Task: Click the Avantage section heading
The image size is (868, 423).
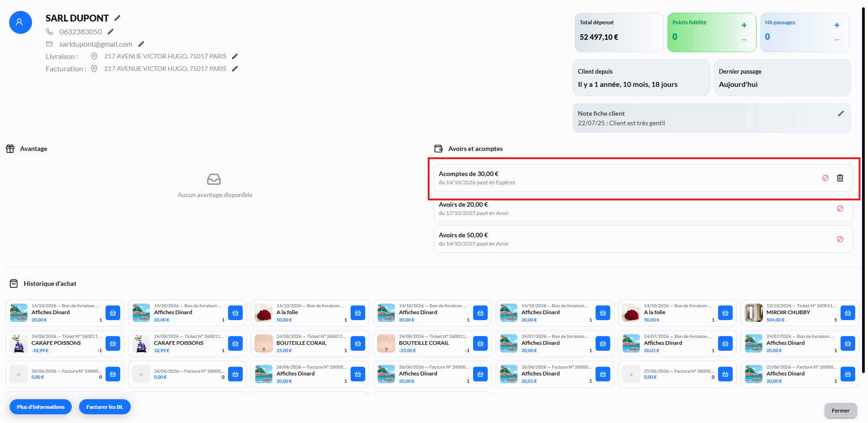Action: (x=33, y=149)
